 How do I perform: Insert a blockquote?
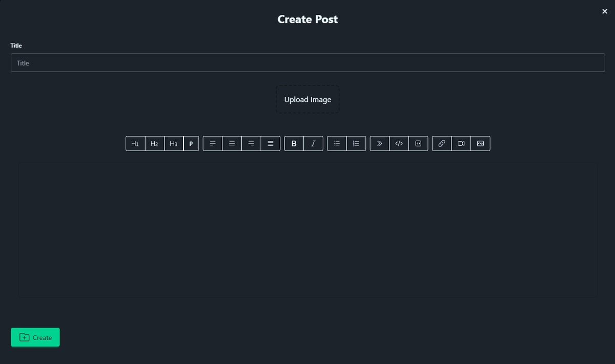[x=380, y=143]
